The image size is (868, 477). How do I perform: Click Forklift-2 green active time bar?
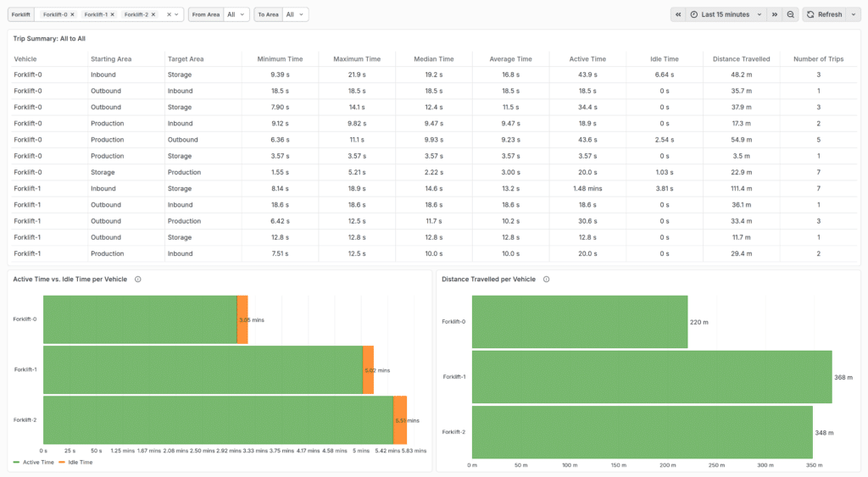218,420
